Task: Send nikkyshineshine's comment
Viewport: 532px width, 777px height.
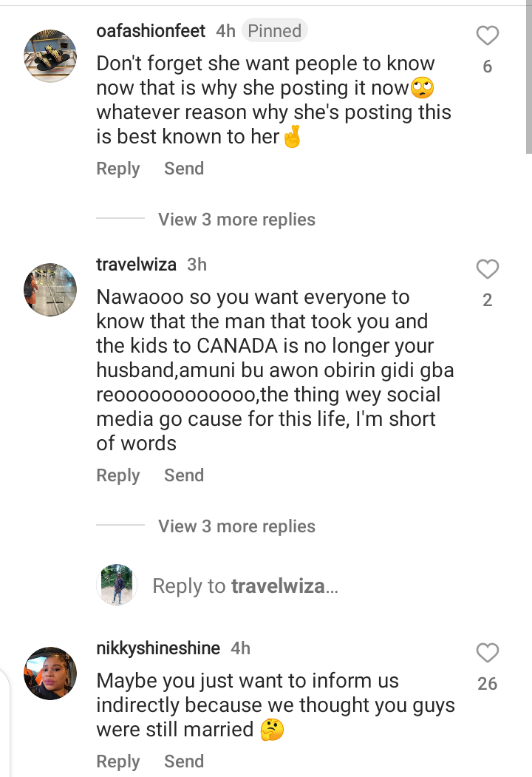Action: (184, 761)
